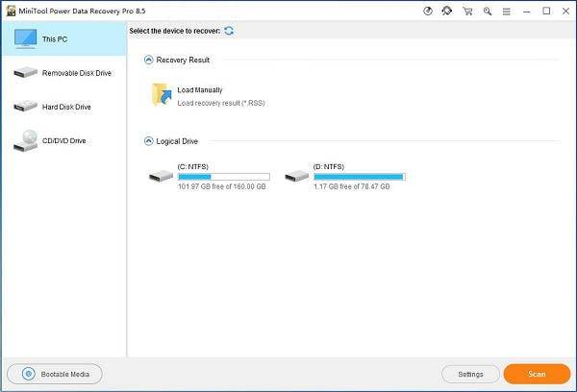Click the support headset icon
The image size is (577, 392).
pos(447,12)
